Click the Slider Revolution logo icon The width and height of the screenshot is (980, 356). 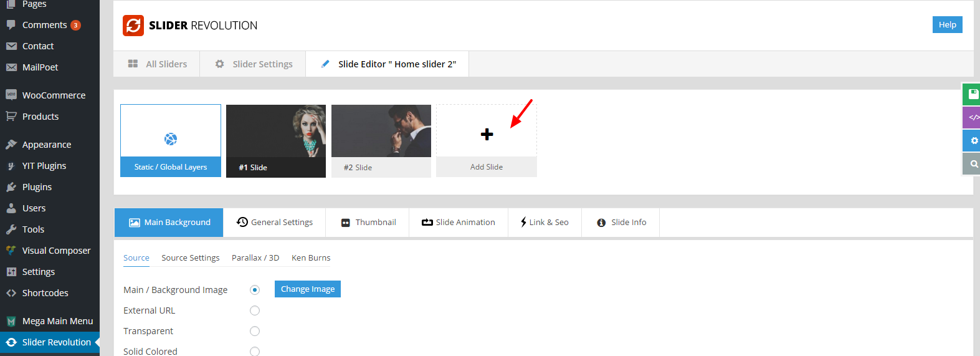click(x=133, y=26)
